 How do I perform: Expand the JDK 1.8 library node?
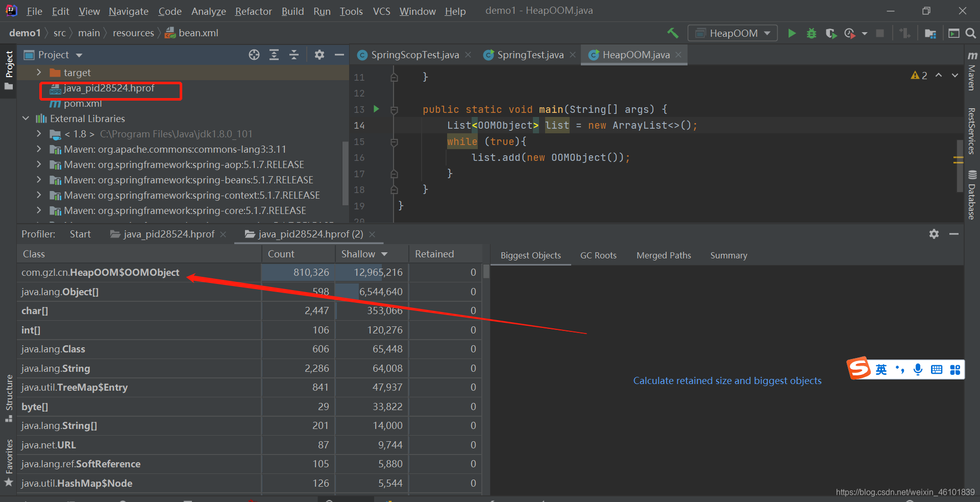pos(39,134)
